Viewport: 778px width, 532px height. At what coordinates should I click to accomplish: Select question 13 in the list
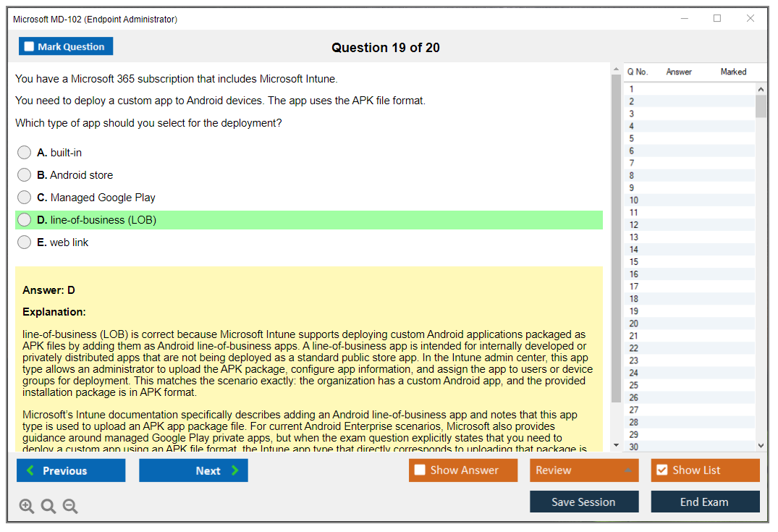click(x=690, y=237)
